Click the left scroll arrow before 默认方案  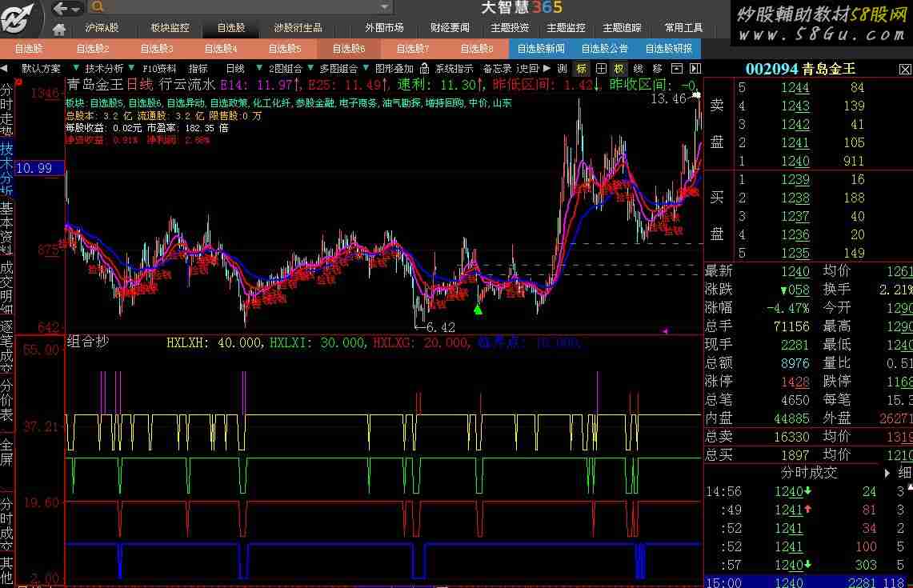point(5,69)
